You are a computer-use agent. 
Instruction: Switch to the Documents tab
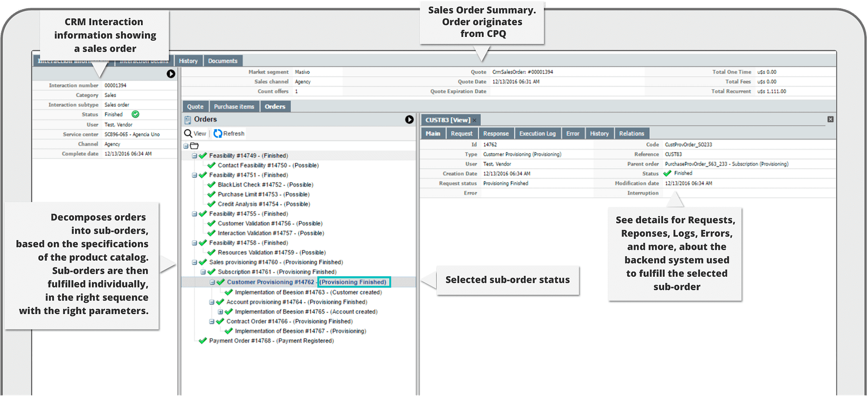(223, 60)
